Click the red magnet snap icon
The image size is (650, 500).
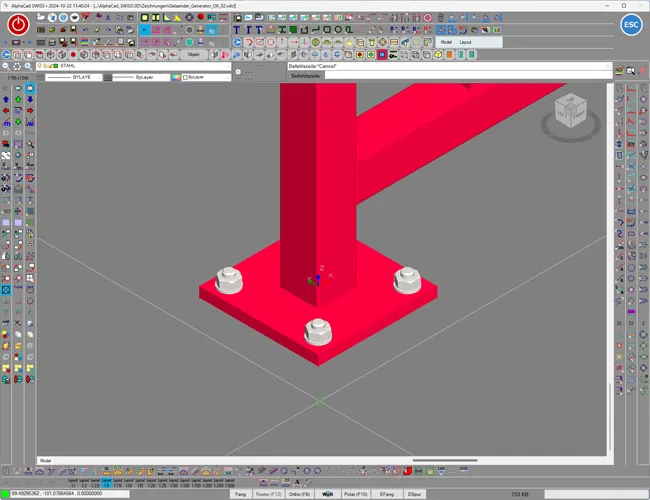407,471
